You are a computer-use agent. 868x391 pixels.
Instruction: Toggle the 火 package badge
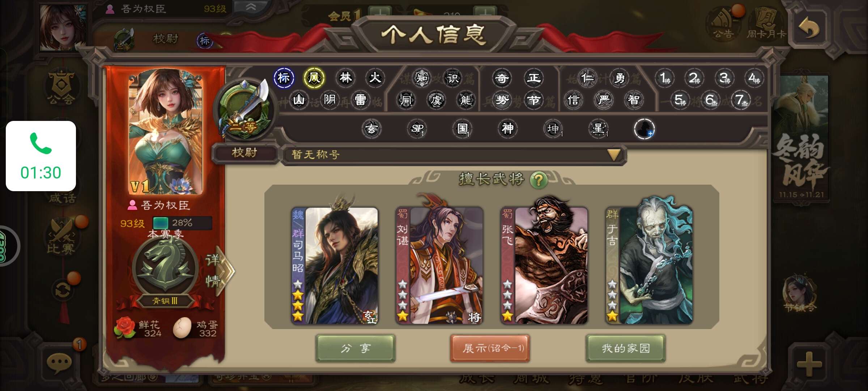tap(375, 78)
